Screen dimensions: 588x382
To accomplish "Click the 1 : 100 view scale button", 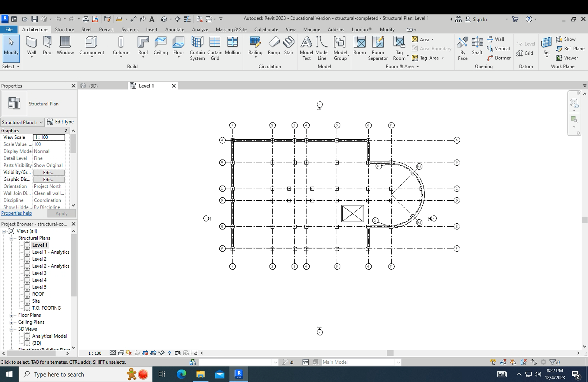I will point(95,353).
